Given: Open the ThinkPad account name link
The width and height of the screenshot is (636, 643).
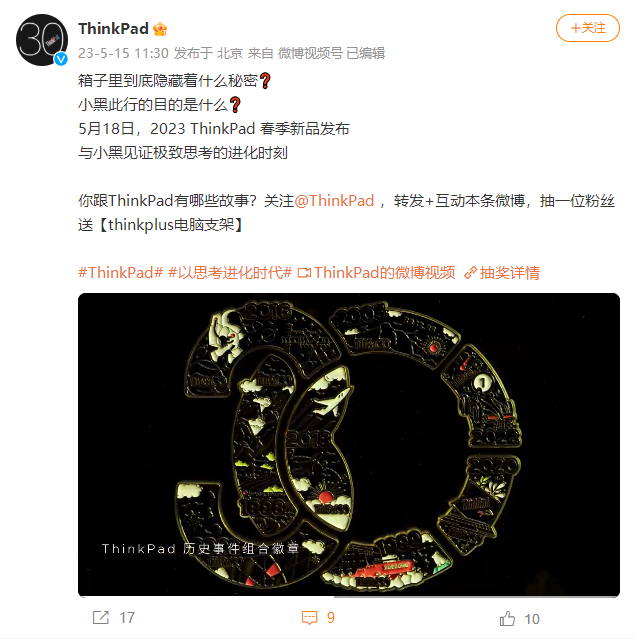Looking at the screenshot, I should (x=113, y=29).
